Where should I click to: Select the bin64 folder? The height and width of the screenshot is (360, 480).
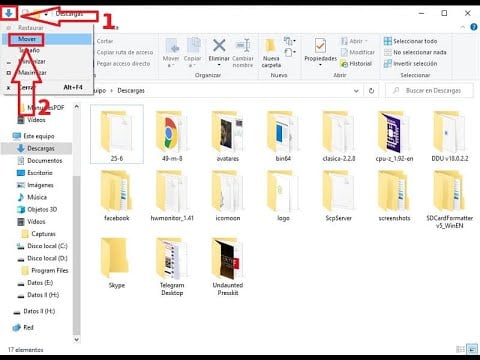(x=283, y=137)
